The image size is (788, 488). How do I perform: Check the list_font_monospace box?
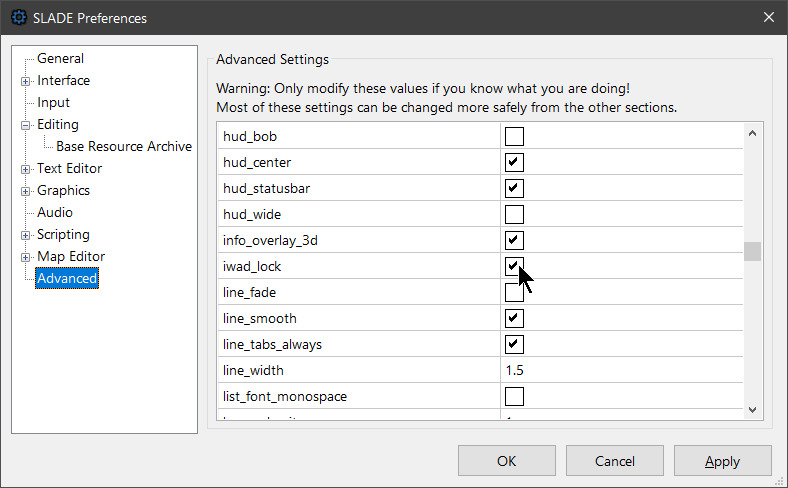point(514,396)
